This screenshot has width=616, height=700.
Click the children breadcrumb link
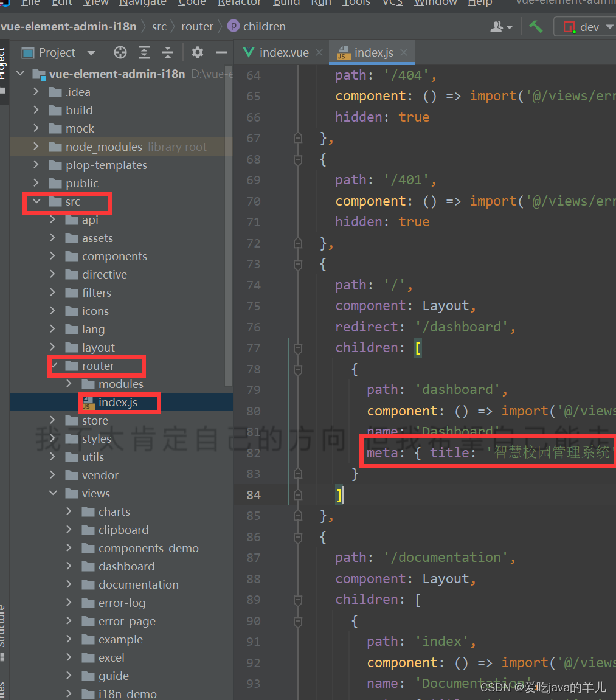258,26
